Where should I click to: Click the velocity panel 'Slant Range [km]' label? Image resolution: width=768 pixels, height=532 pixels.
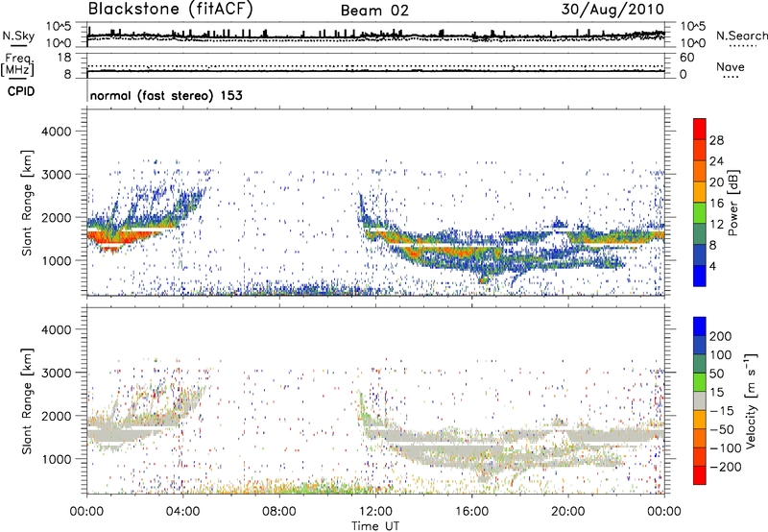point(27,401)
